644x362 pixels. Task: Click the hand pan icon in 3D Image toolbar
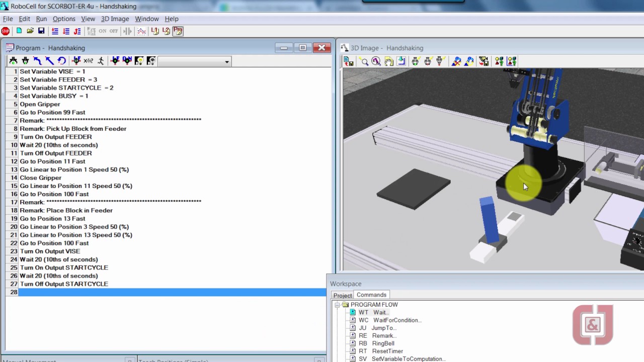click(389, 61)
